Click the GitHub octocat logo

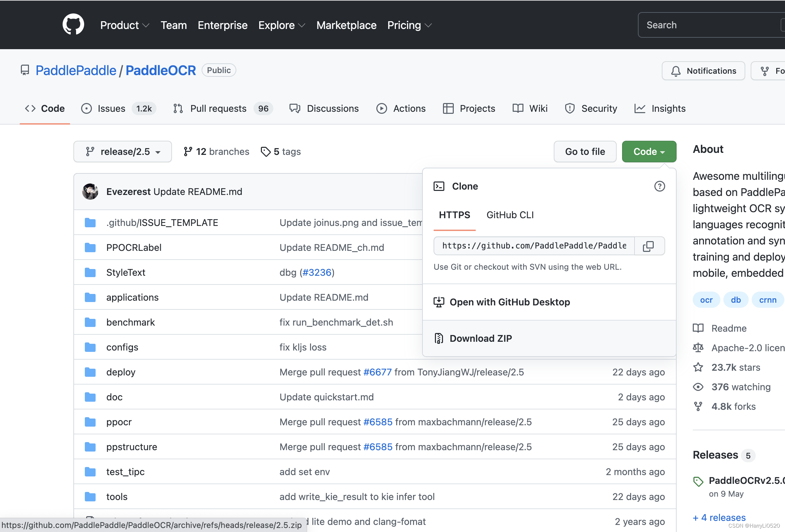73,24
